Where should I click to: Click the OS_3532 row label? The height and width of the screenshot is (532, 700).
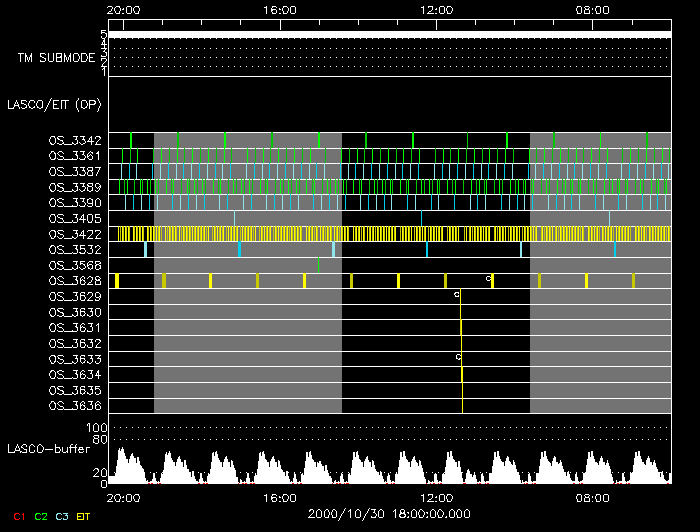(x=74, y=249)
